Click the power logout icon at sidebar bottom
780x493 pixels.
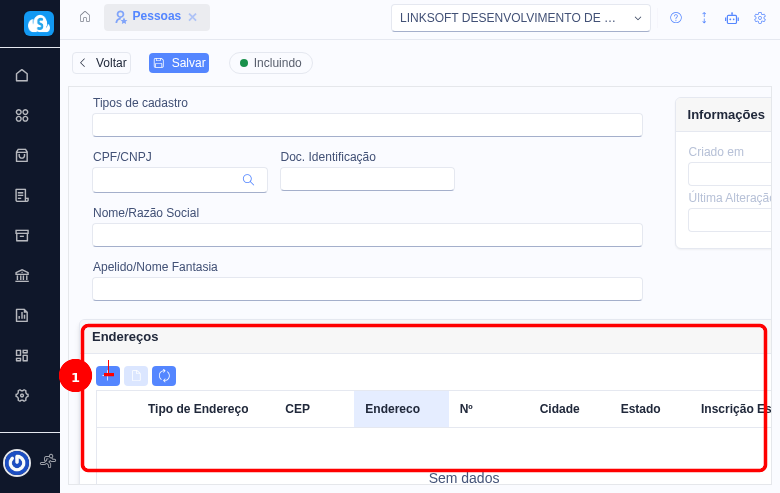tap(17, 463)
